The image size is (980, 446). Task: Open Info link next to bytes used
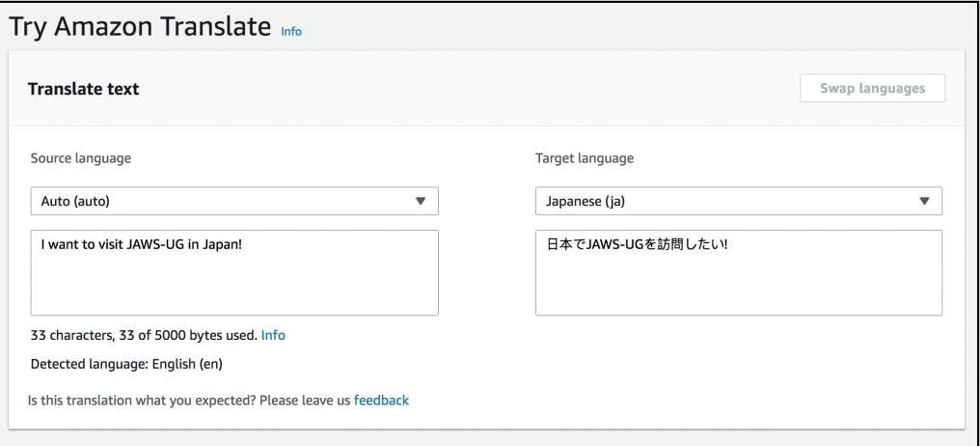click(273, 335)
